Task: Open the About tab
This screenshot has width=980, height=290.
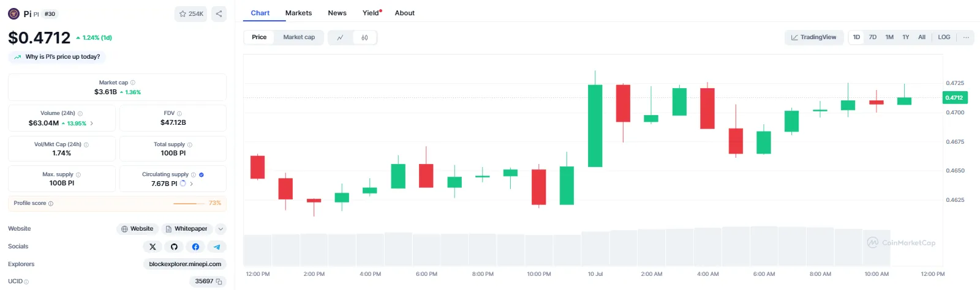Action: coord(404,13)
